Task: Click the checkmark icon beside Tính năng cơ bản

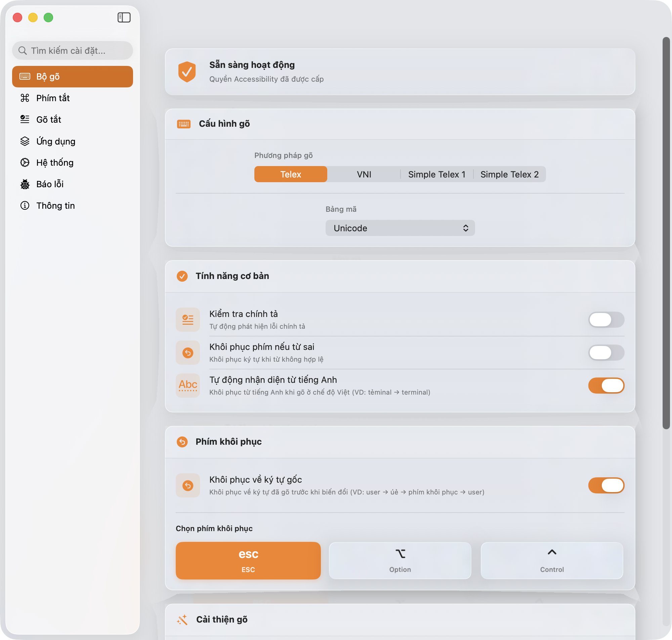Action: click(182, 276)
